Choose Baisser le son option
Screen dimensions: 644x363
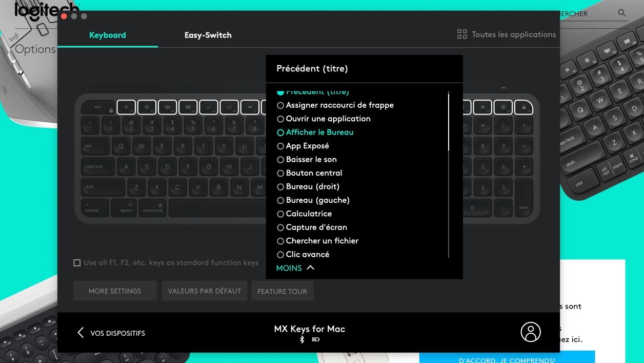[x=307, y=159]
